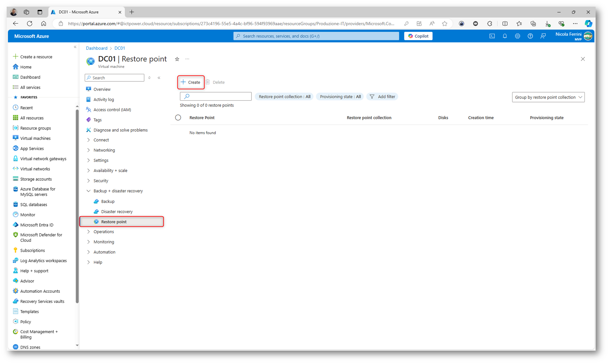
Task: Click the help question mark icon
Action: tap(530, 36)
